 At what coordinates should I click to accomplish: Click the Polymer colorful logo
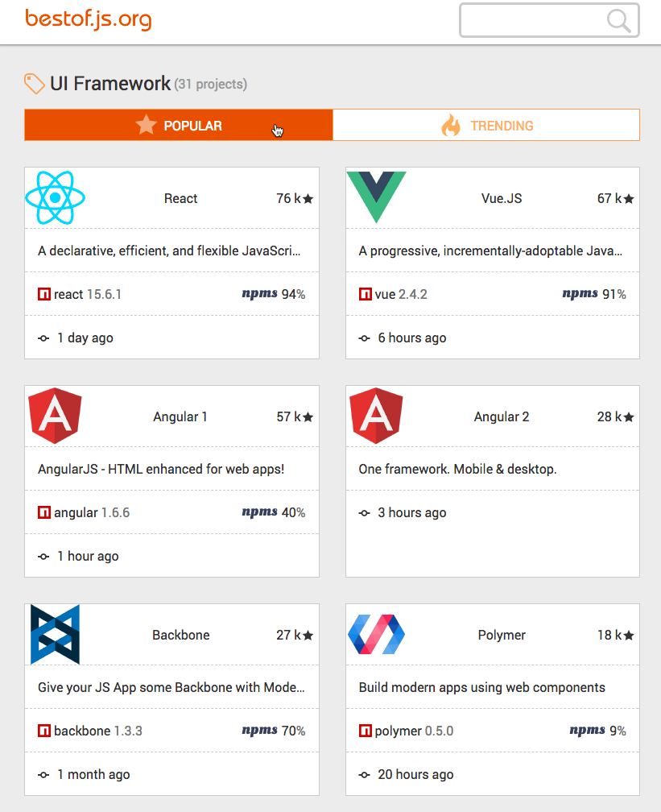[x=376, y=635]
